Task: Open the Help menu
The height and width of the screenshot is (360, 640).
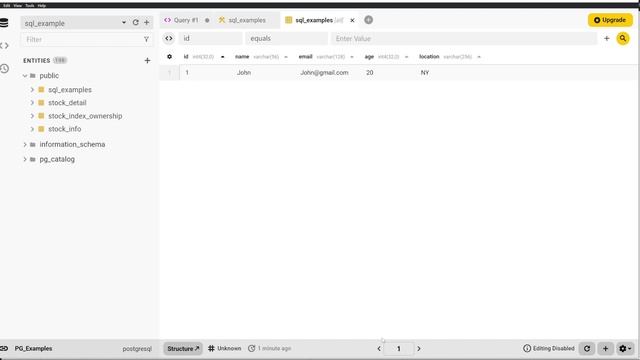Action: pyautogui.click(x=42, y=6)
